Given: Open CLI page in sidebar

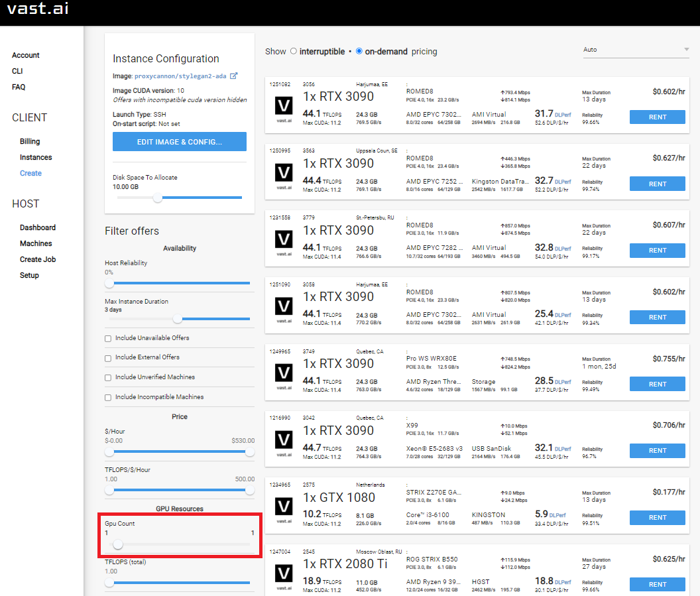Looking at the screenshot, I should pos(17,71).
